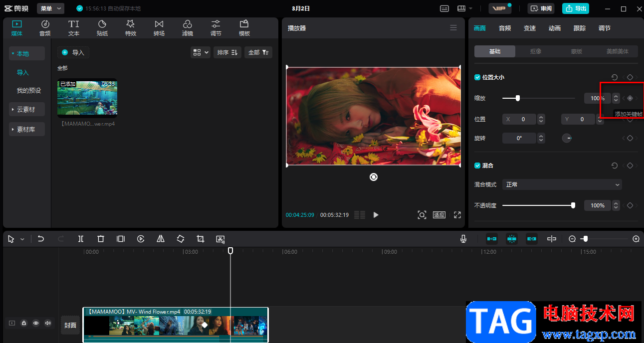This screenshot has width=644, height=343.
Task: Open the 特效 effects panel
Action: pos(131,28)
